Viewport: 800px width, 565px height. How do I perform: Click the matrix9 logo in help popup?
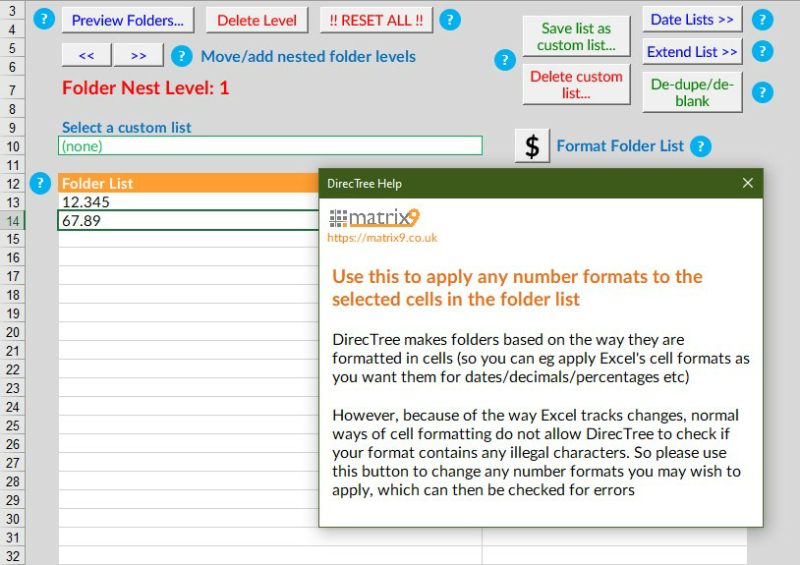click(x=374, y=218)
